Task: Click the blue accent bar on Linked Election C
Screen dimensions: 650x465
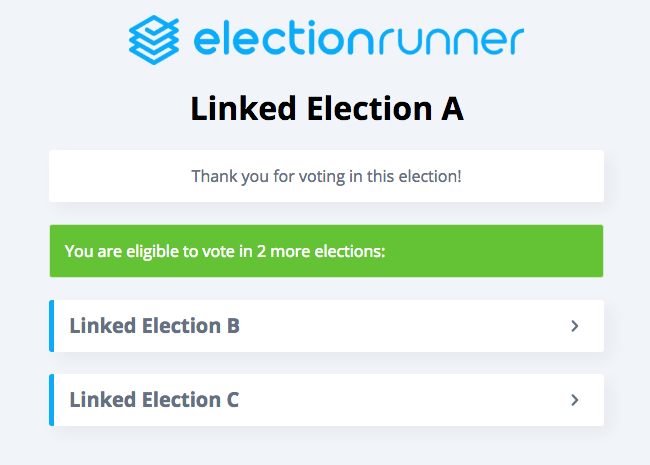Action: (51, 400)
